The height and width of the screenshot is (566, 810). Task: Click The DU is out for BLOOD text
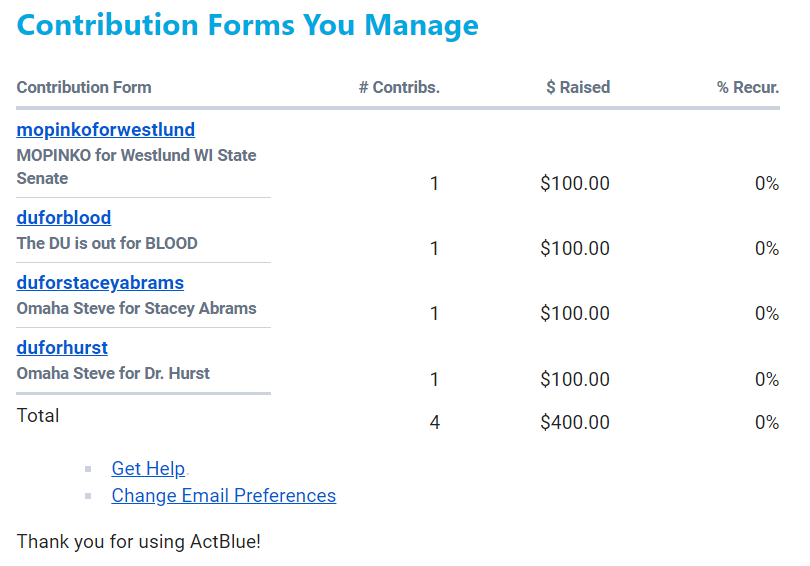pyautogui.click(x=107, y=243)
